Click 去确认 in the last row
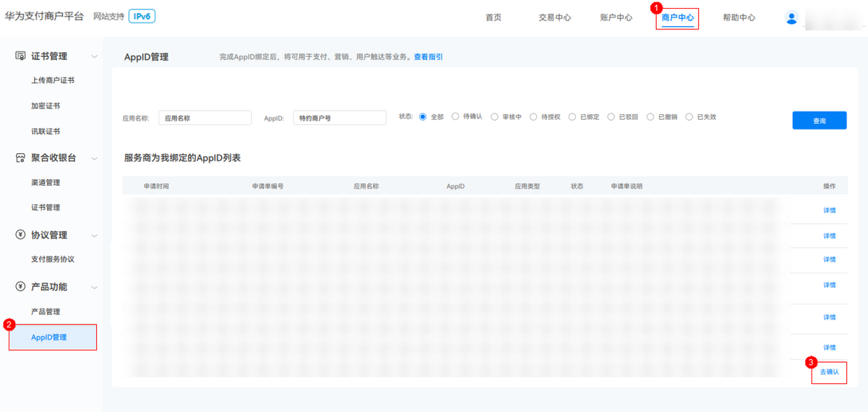The height and width of the screenshot is (412, 868). (x=829, y=372)
